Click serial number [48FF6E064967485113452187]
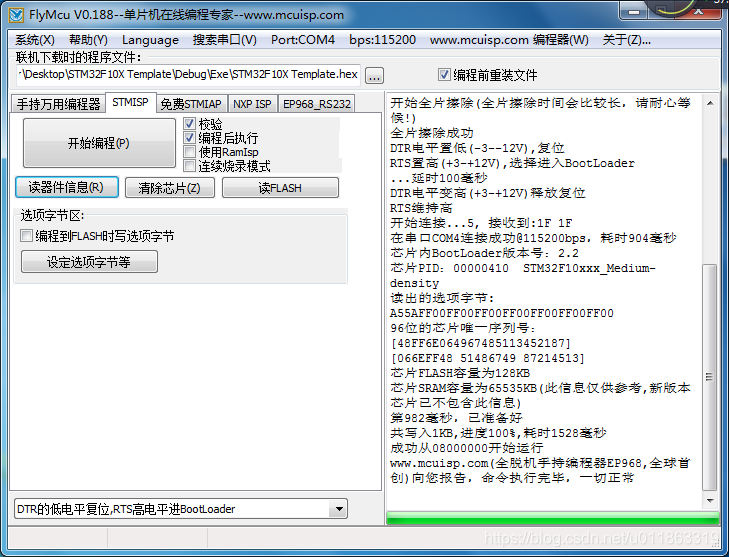 (481, 343)
